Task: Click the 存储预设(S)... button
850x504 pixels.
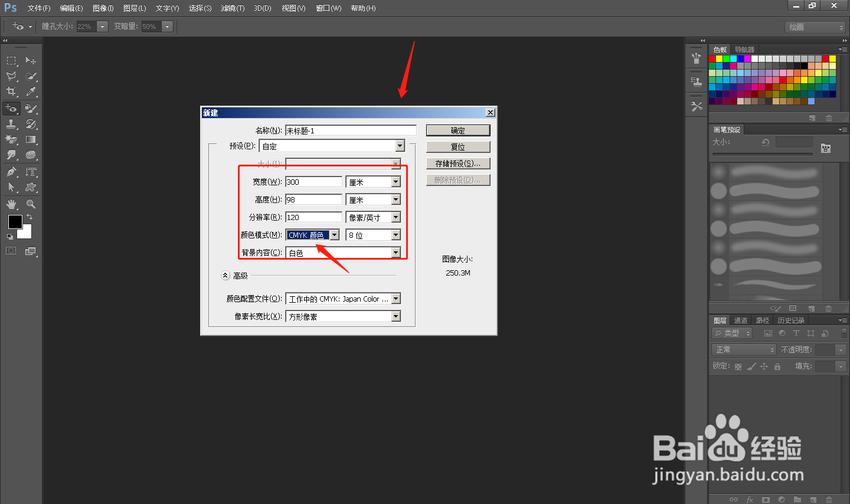Action: [458, 163]
